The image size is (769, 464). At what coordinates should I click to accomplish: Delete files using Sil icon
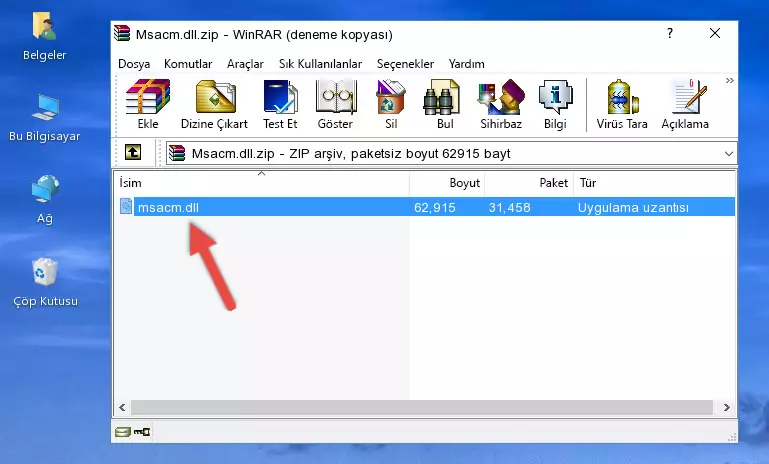coord(391,104)
